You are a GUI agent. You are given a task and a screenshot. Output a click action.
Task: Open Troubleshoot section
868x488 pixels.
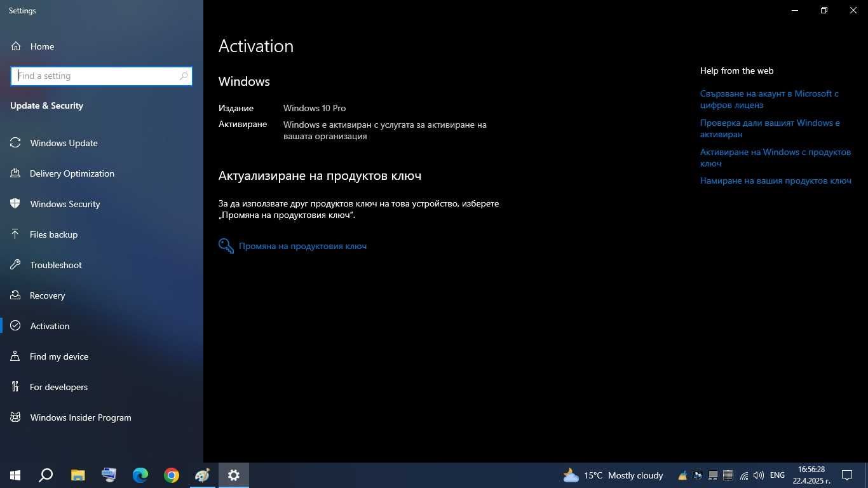click(x=102, y=265)
